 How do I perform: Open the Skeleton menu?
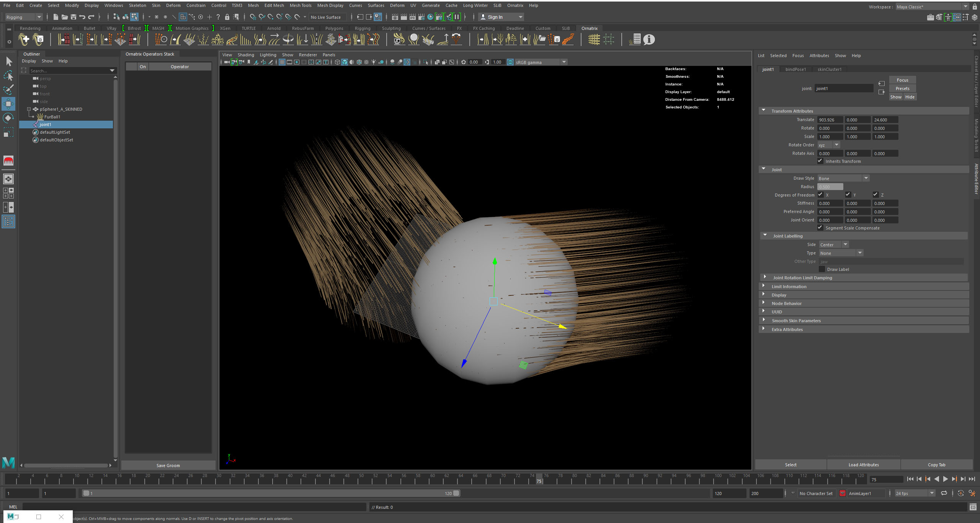137,5
